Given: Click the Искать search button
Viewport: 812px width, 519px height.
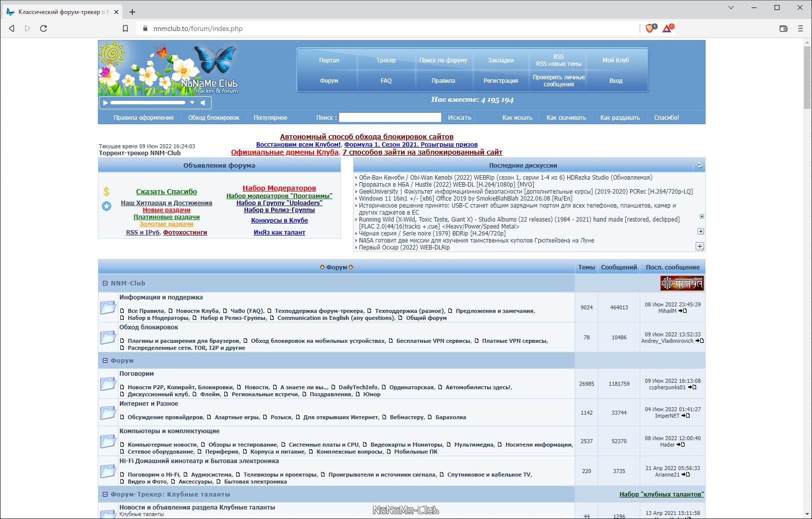Looking at the screenshot, I should 459,118.
